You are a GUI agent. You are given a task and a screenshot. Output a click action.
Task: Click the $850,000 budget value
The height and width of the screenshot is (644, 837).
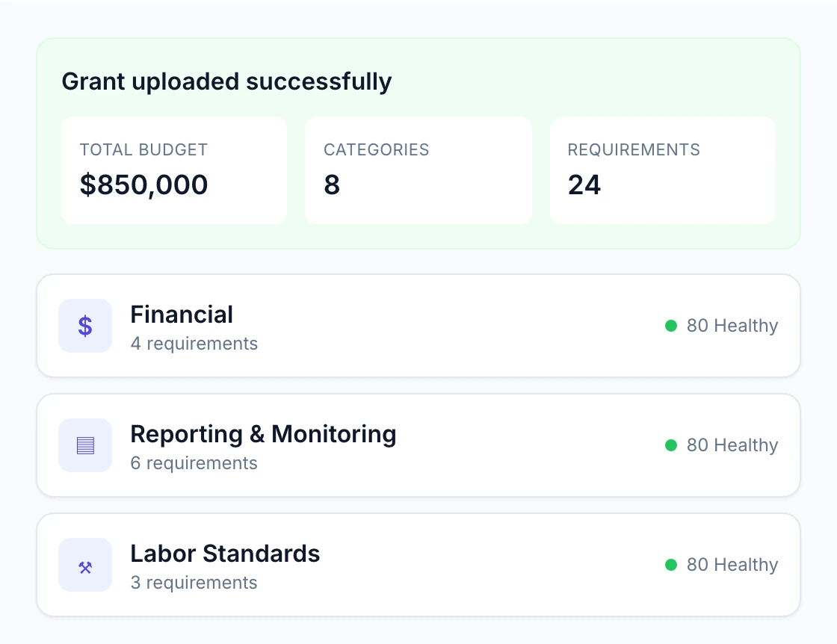(x=143, y=185)
